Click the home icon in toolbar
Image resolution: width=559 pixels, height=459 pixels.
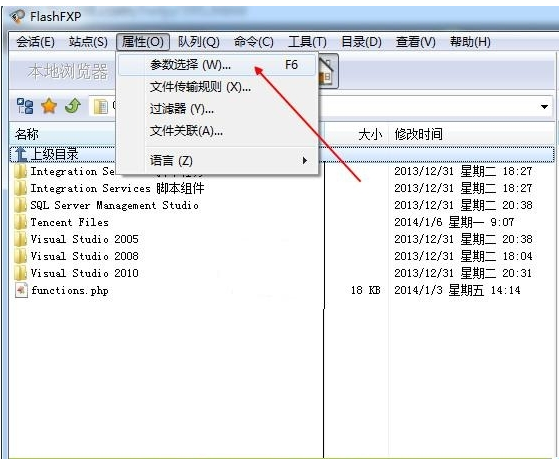point(327,71)
